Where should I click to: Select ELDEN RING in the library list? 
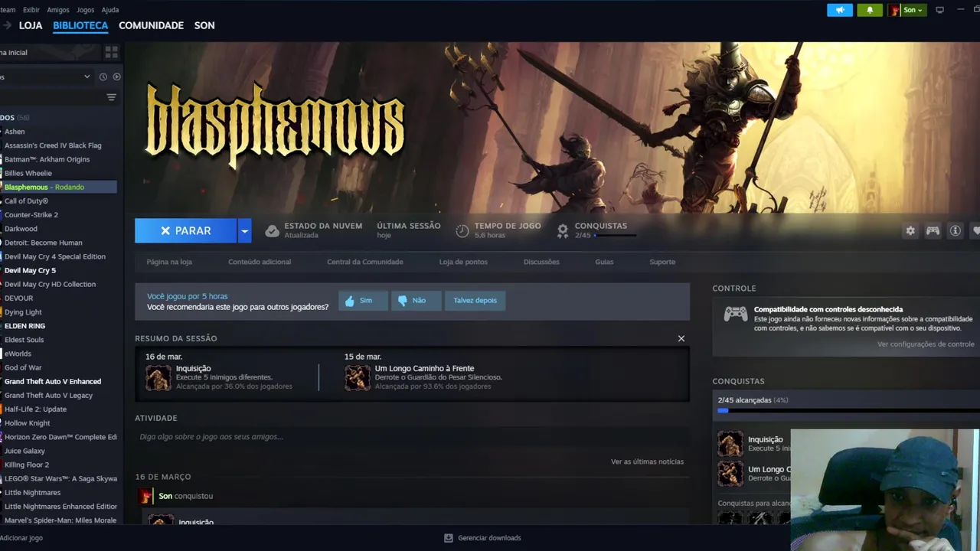[x=24, y=326]
